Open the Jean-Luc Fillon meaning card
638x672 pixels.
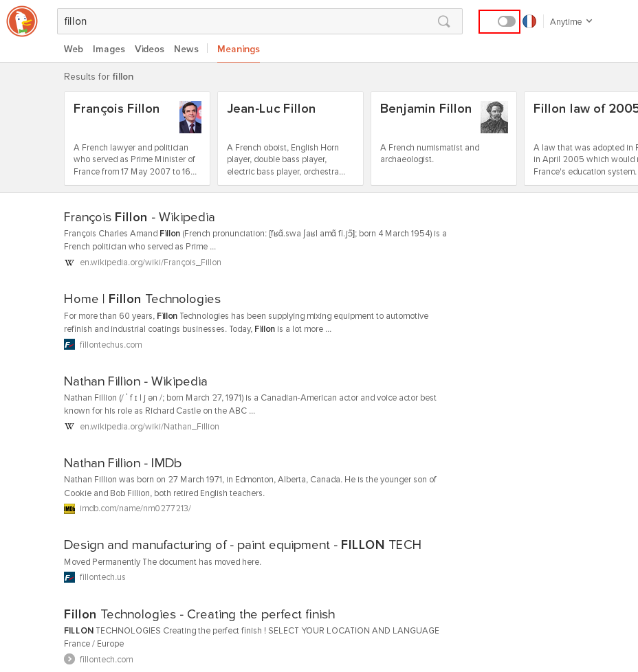(290, 138)
